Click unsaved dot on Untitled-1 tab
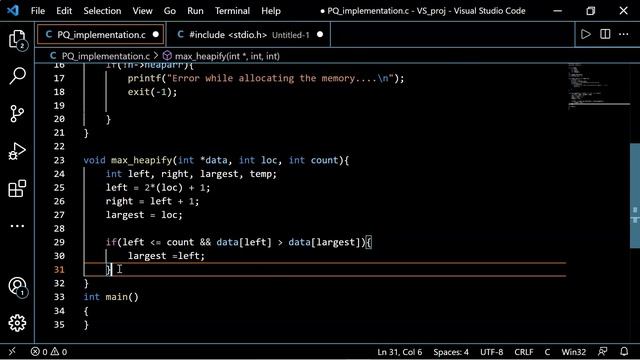Image resolution: width=640 pixels, height=360 pixels. 320,35
